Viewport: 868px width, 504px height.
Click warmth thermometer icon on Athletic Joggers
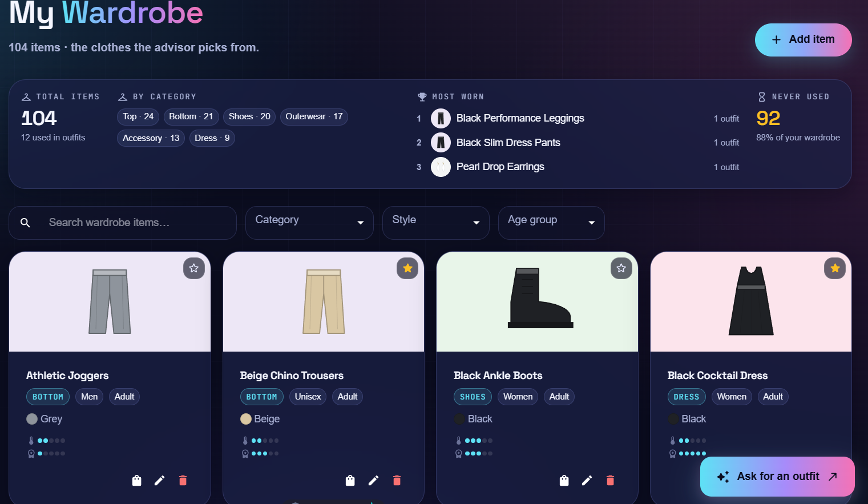pos(31,441)
